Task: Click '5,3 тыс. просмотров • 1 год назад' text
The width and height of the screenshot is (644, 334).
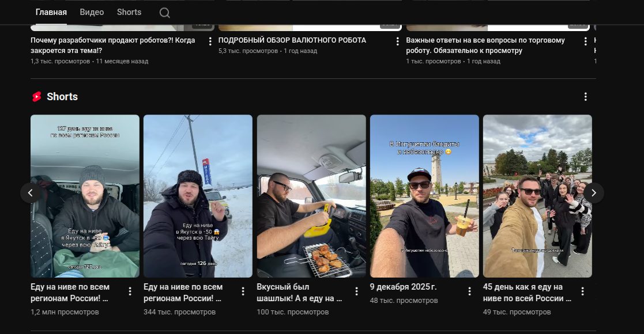Action: click(268, 51)
